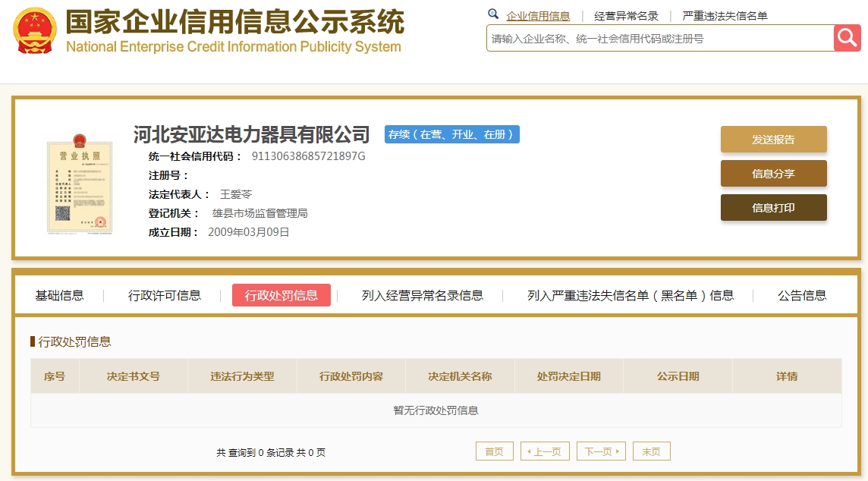Open the 列入严重违法失信名单（黑名单）信息 tab
This screenshot has height=481, width=868.
click(631, 296)
